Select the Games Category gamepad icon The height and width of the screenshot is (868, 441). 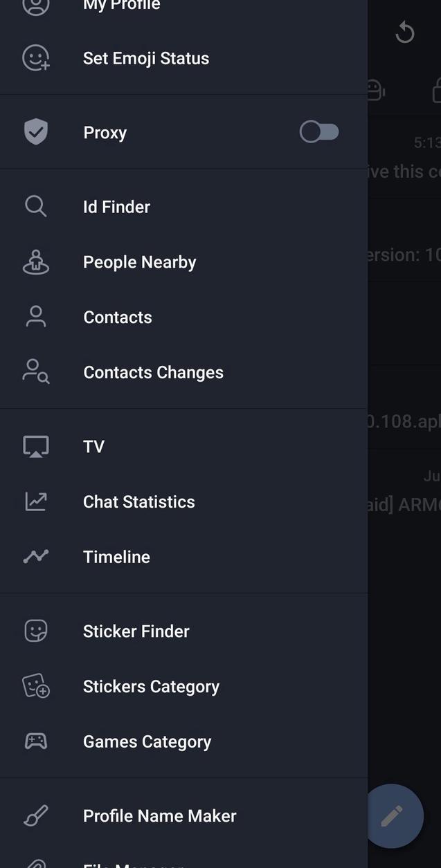pos(35,741)
